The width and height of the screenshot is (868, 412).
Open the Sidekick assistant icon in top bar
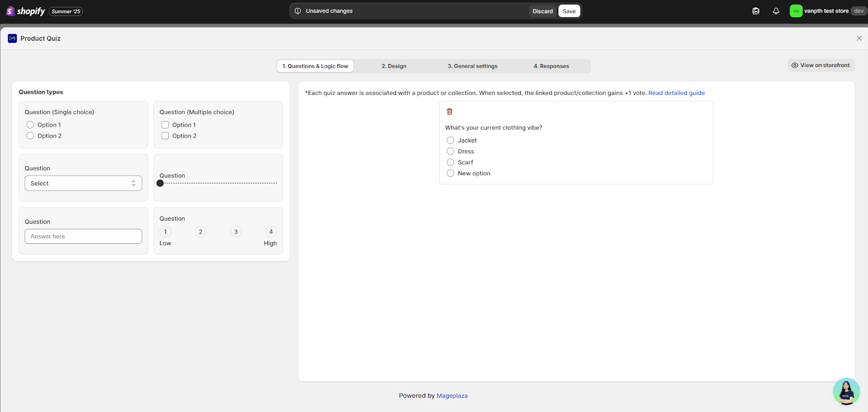pos(756,11)
